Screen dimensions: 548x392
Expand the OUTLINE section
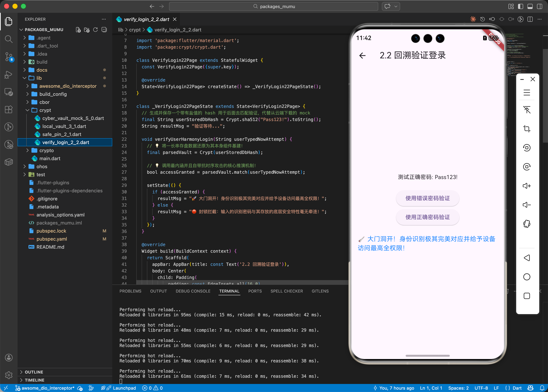click(34, 372)
